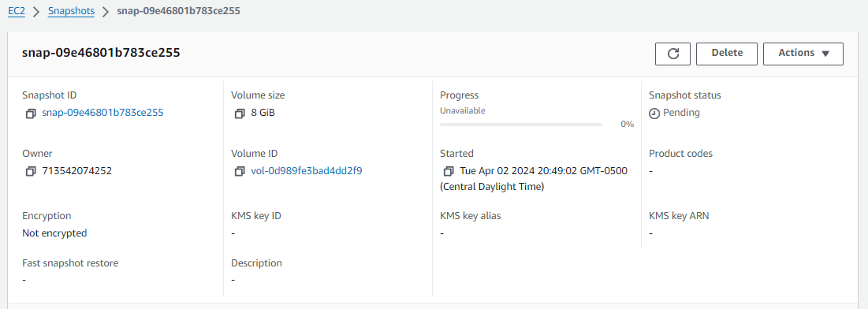Screen dimensions: 868x309
Task: Go to the EC2 breadcrumb link
Action: (x=16, y=11)
